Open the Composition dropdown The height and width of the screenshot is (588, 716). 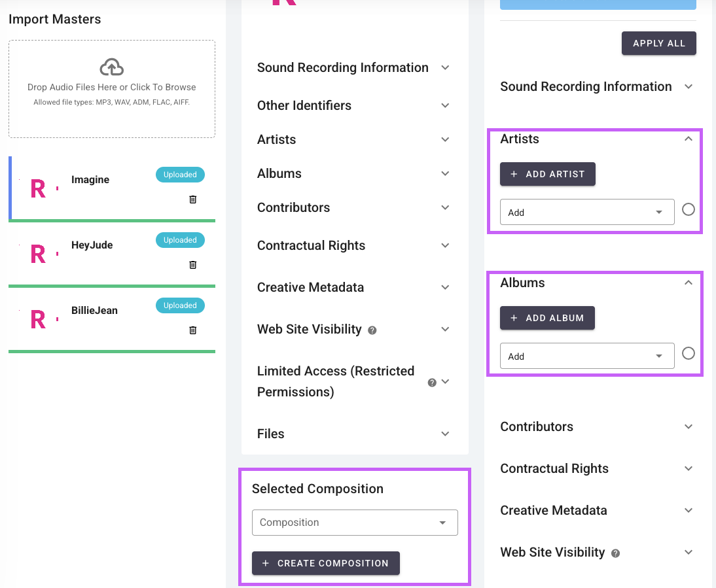click(x=354, y=523)
